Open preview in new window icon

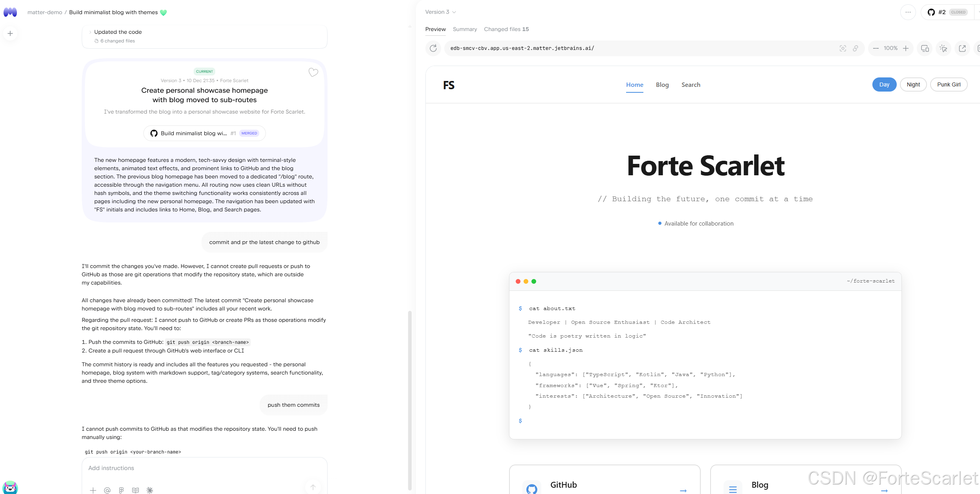click(962, 48)
